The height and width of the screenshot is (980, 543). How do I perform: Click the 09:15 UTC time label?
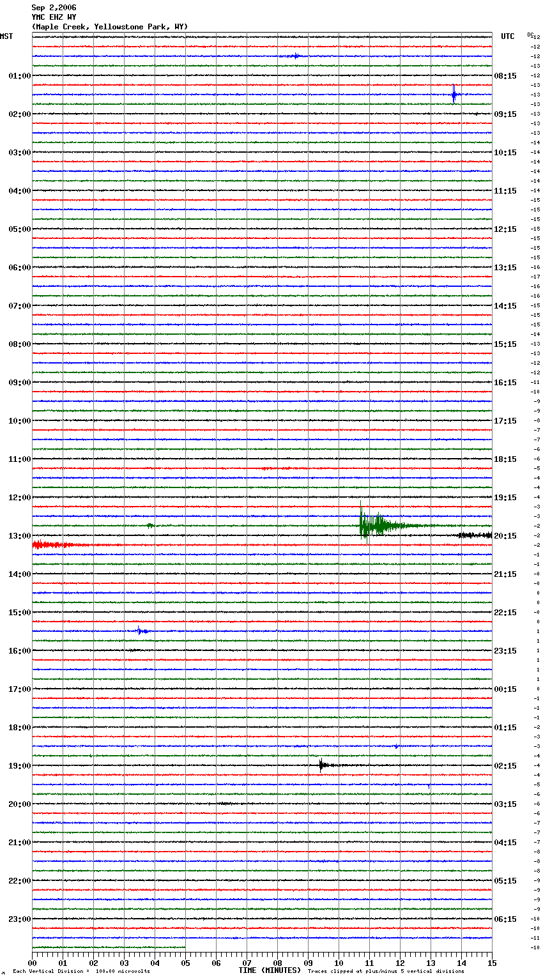tap(505, 114)
